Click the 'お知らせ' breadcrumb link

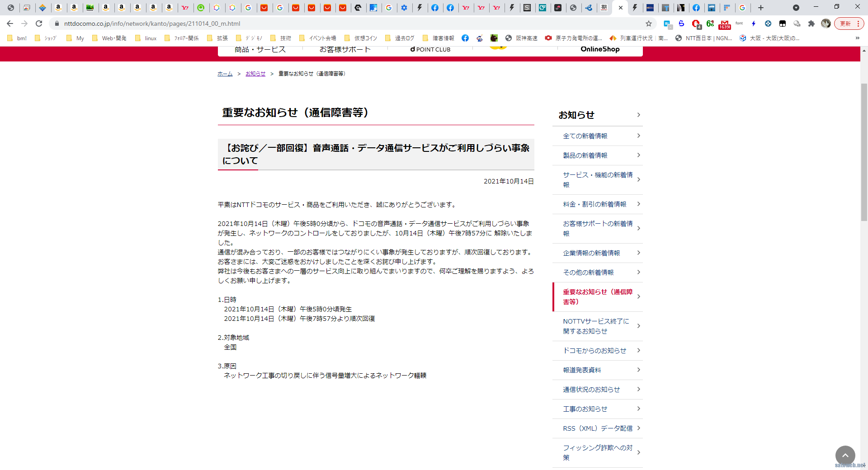pos(255,74)
